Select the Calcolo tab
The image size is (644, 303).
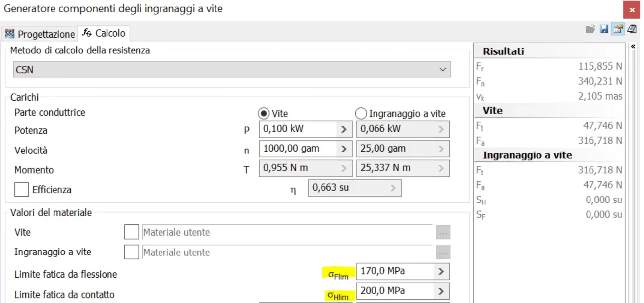click(x=104, y=33)
